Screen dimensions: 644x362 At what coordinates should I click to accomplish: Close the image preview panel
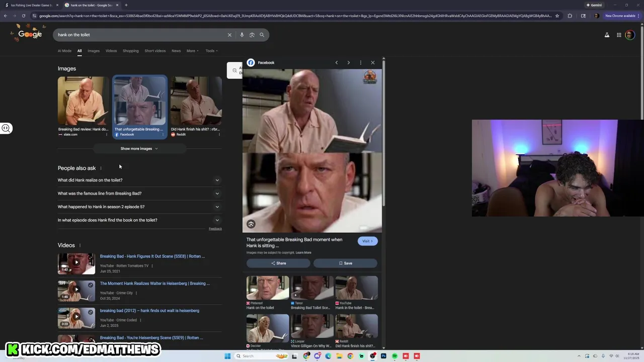coord(373,62)
